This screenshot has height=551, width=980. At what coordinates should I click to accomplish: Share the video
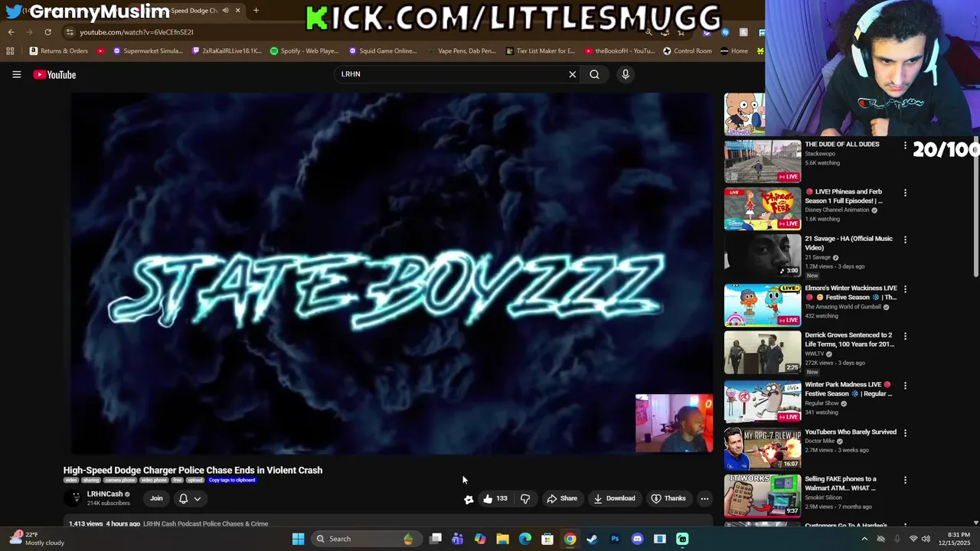click(x=562, y=498)
